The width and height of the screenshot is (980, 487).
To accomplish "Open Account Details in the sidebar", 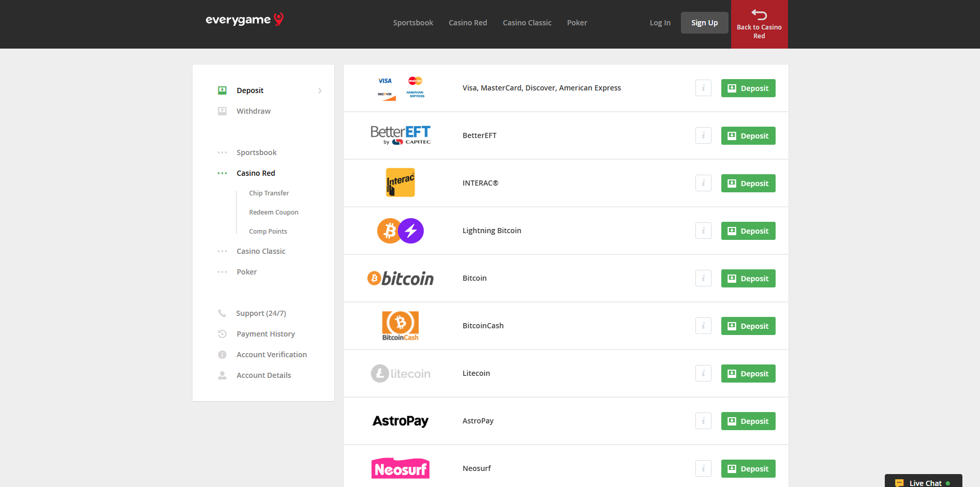I will click(263, 375).
